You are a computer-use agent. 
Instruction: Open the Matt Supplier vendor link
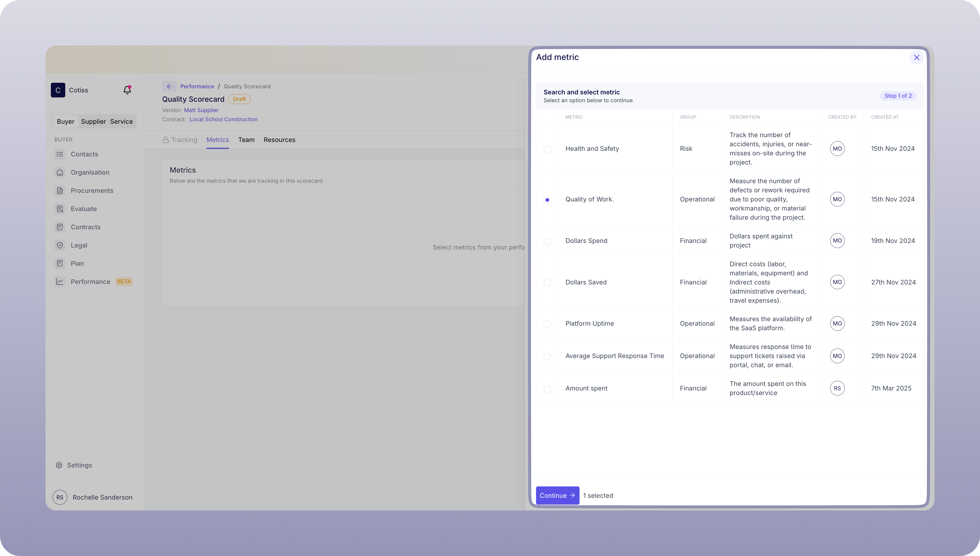[x=201, y=110]
